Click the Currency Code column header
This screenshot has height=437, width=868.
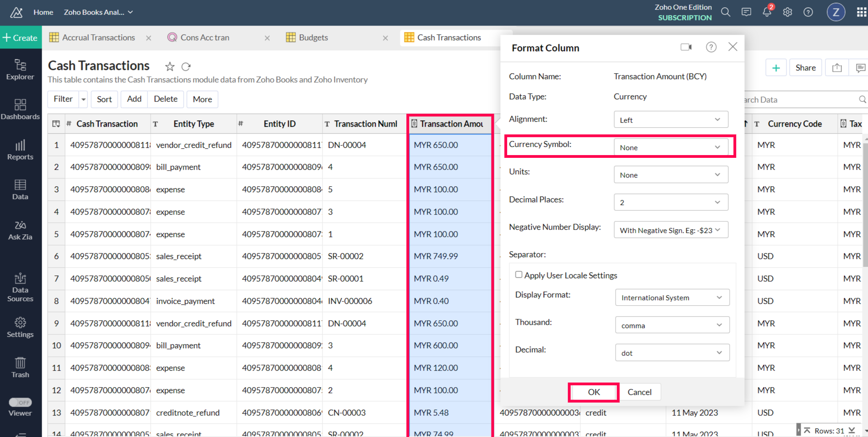pos(795,124)
